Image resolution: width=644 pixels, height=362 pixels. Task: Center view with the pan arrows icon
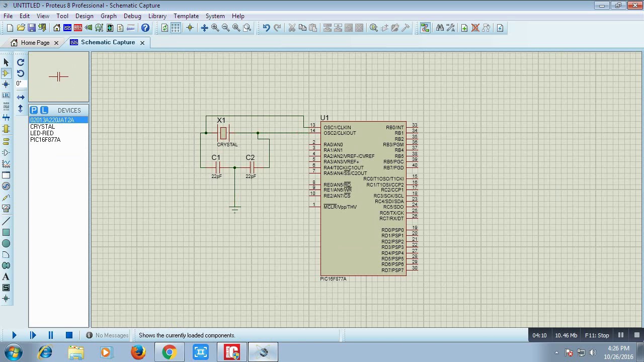[x=204, y=28]
